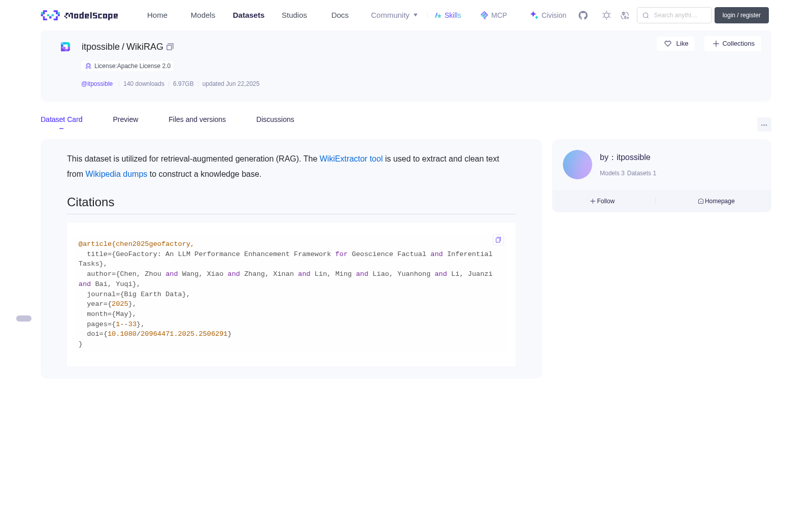Open the WikiExtractor tool link

pos(351,158)
